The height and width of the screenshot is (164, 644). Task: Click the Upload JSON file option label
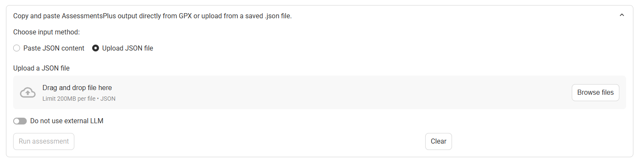click(x=127, y=48)
